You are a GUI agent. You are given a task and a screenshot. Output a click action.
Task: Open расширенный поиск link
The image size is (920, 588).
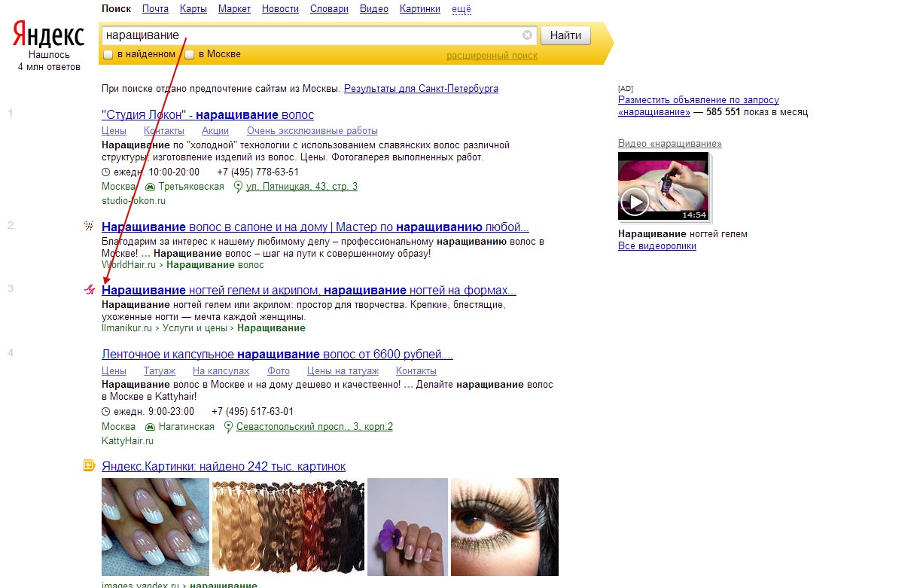pos(492,56)
